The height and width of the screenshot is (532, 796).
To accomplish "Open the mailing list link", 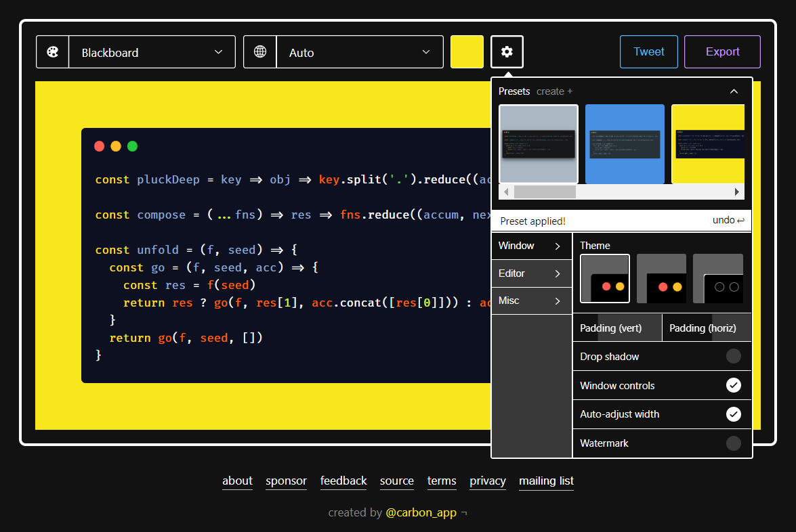I will point(546,481).
